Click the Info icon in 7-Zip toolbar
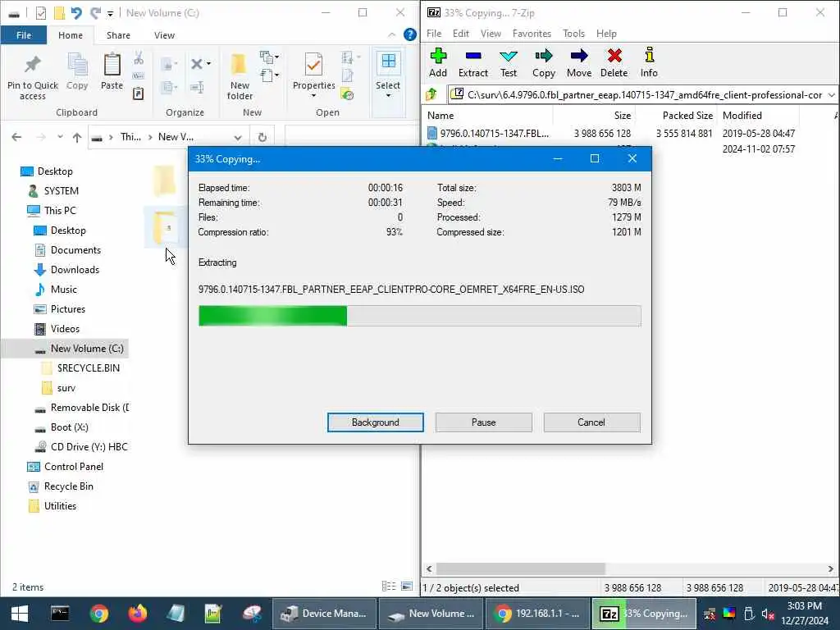The height and width of the screenshot is (630, 840). point(649,55)
